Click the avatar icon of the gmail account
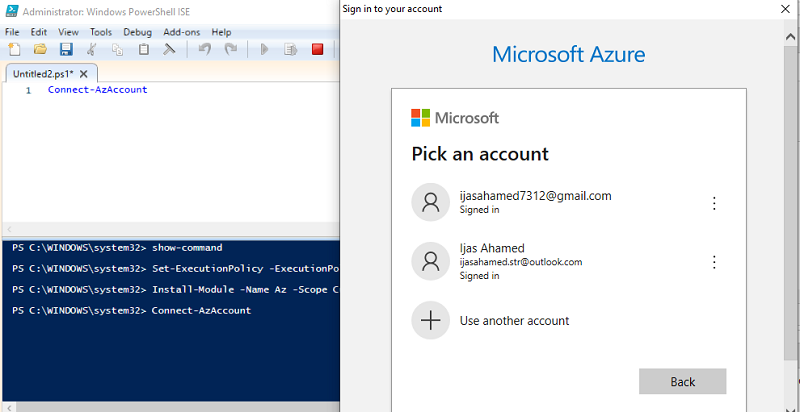The width and height of the screenshot is (800, 412). tap(431, 202)
